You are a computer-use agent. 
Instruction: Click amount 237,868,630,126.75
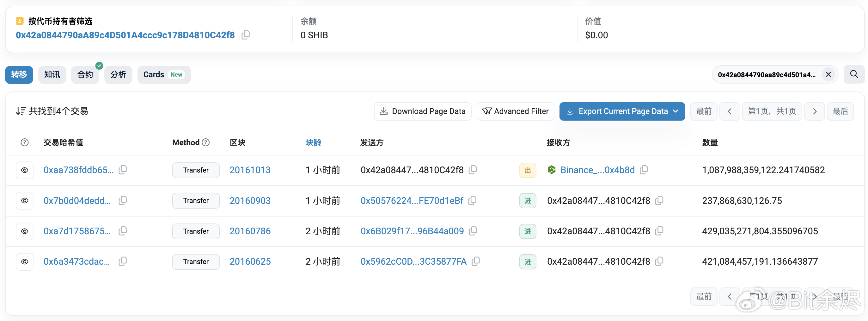pyautogui.click(x=742, y=201)
